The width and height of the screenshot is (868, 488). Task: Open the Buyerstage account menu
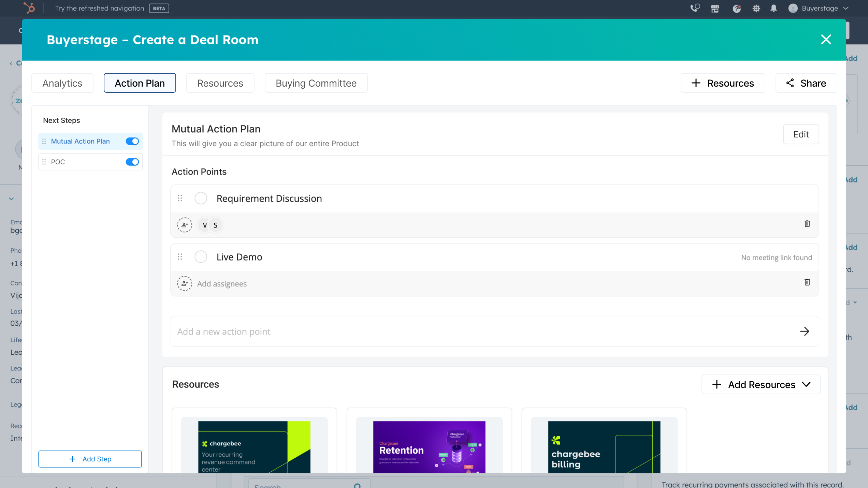click(819, 9)
